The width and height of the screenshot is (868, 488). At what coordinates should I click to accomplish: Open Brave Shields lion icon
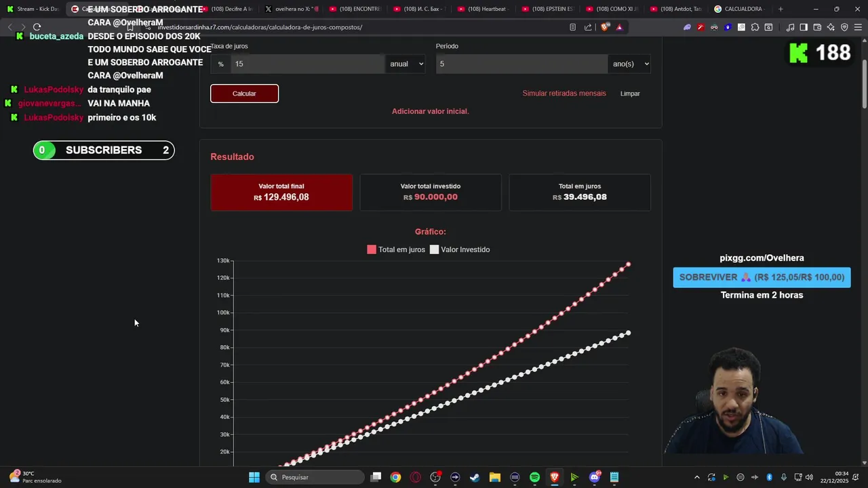point(604,27)
